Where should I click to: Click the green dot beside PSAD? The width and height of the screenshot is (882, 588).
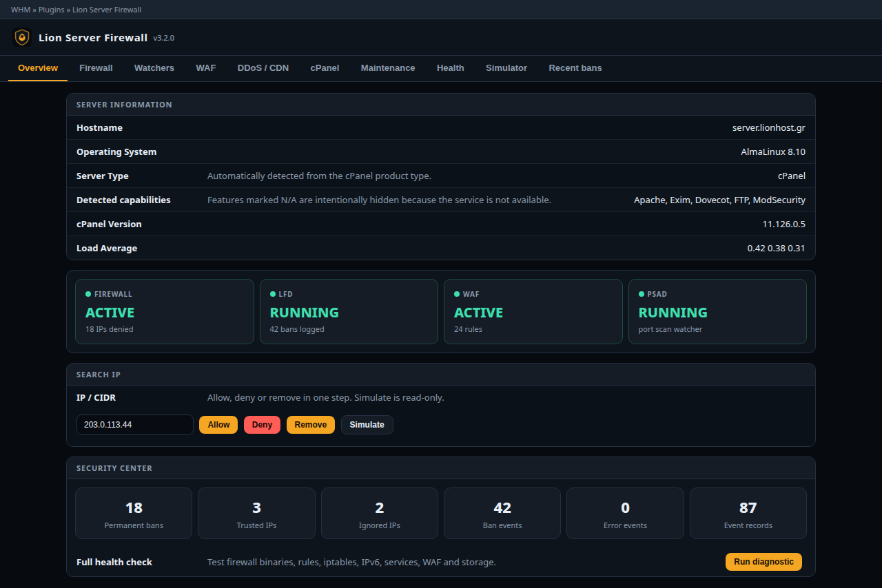point(642,294)
